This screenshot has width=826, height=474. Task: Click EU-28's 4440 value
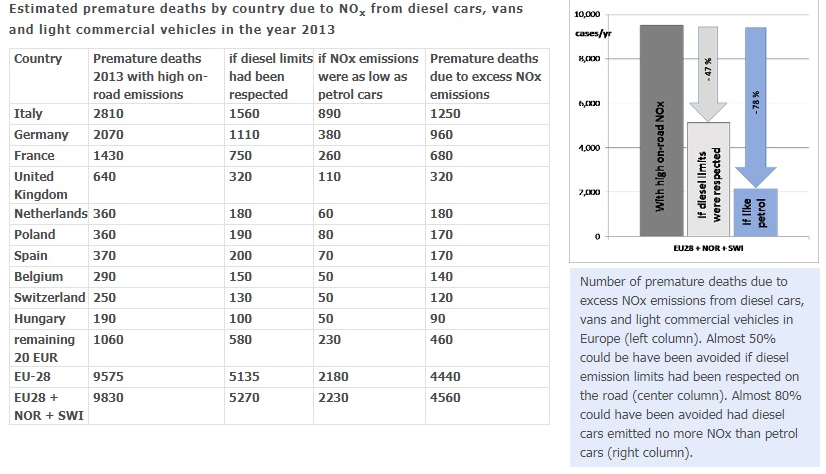445,377
